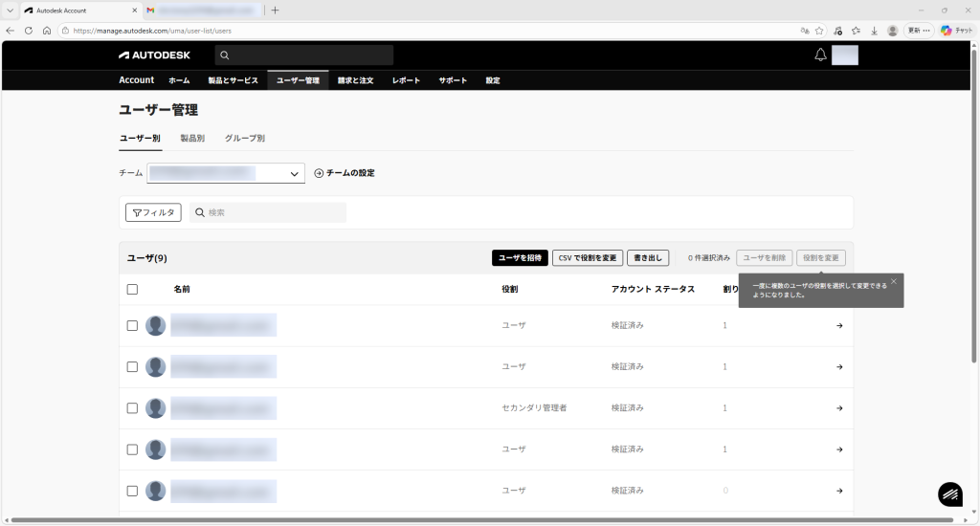
Task: Open the フィルタ filter options
Action: [x=153, y=212]
